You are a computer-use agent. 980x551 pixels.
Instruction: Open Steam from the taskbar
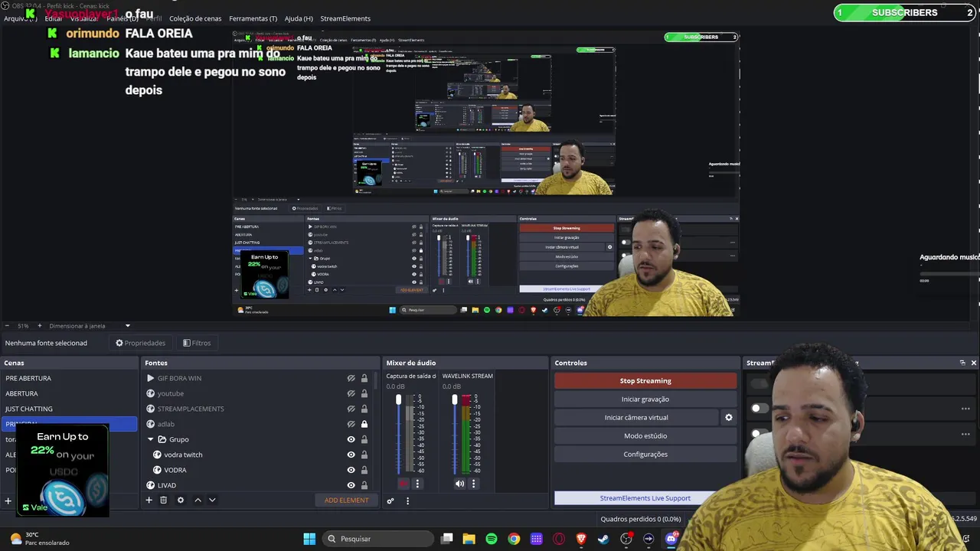click(x=603, y=539)
